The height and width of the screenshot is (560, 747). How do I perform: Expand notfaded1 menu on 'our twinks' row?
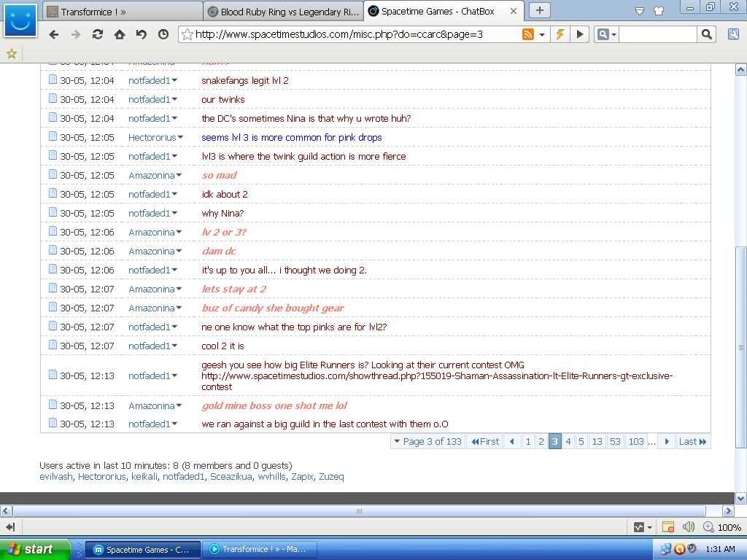tap(175, 99)
